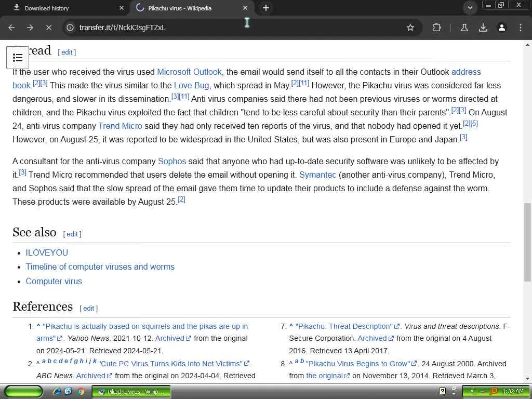Screen dimensions: 532x399
Task: Click the second quick launch browser icon
Action: click(68, 392)
